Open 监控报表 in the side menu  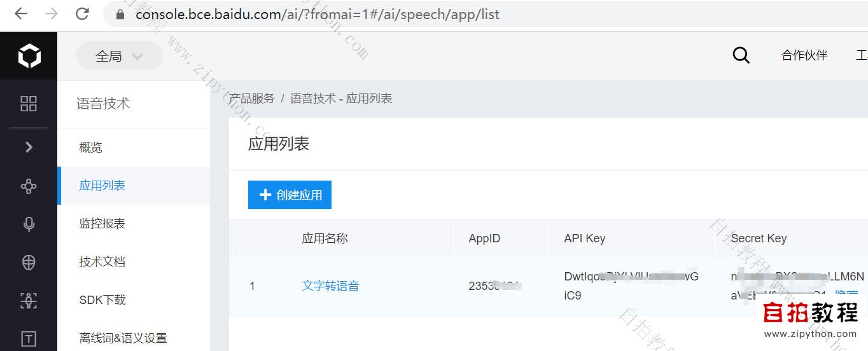102,224
